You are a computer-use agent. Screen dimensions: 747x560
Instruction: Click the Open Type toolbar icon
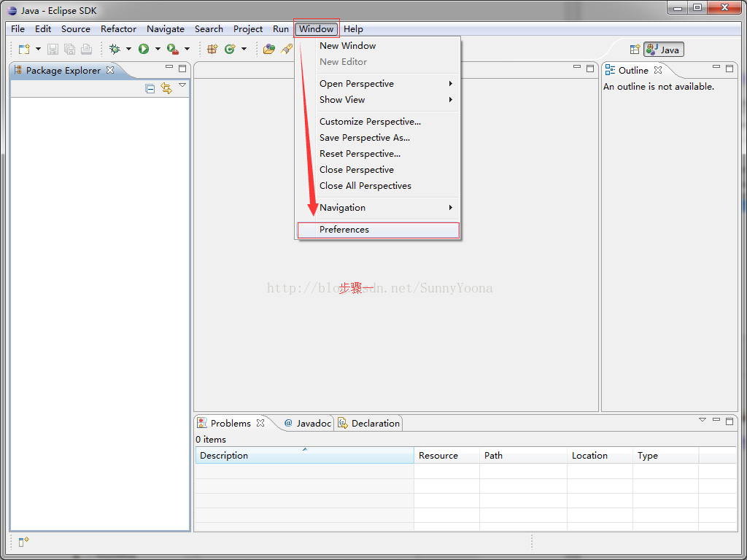(x=269, y=49)
